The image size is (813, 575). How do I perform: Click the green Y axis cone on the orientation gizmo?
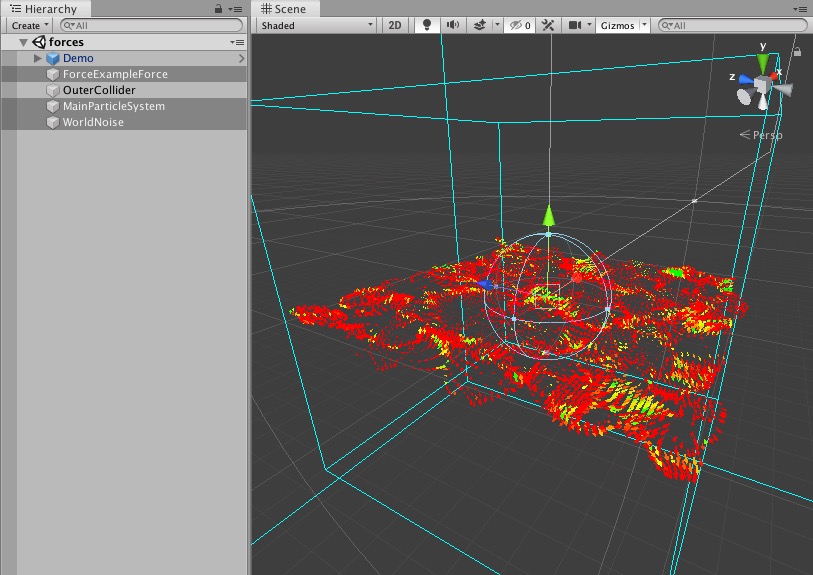pos(763,63)
